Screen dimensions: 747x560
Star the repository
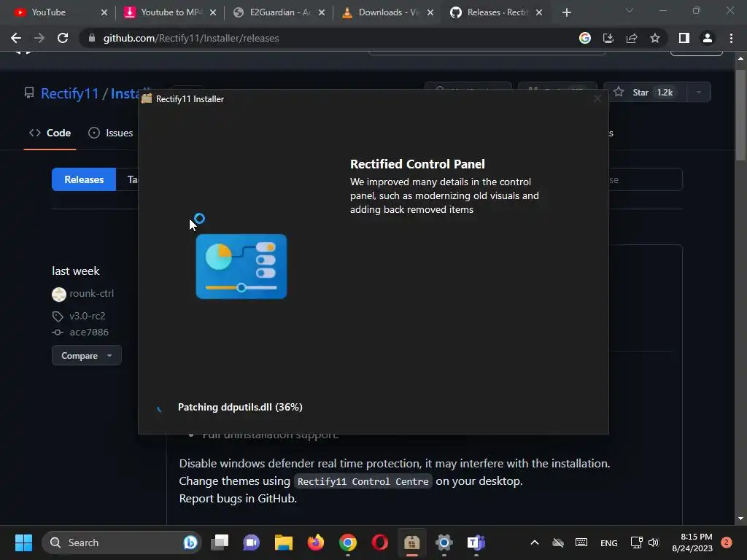645,92
